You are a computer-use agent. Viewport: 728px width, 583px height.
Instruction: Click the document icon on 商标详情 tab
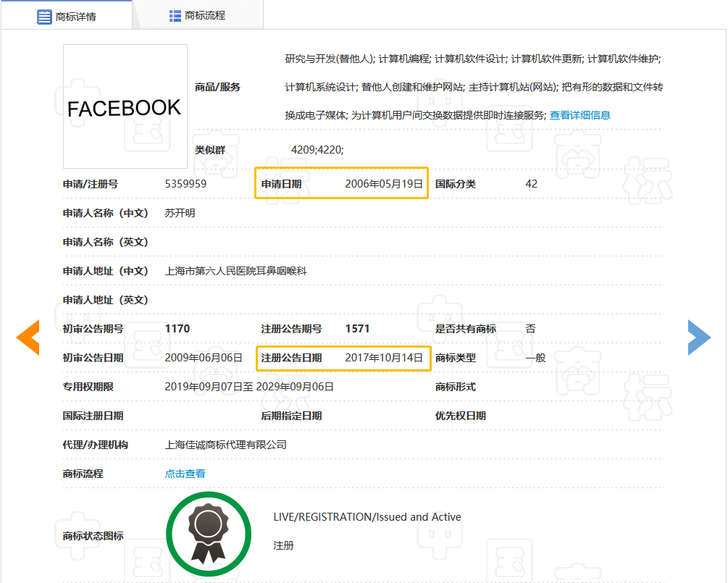click(x=44, y=16)
